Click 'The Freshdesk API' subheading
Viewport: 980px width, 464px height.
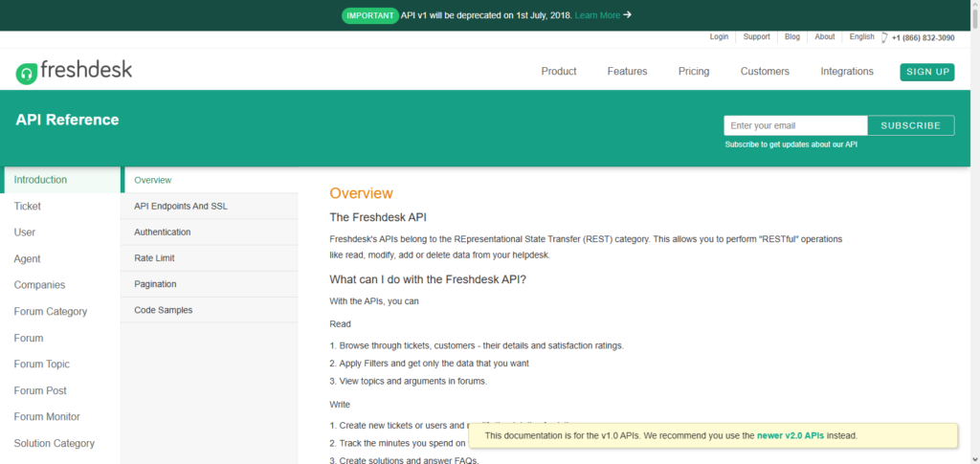[377, 218]
